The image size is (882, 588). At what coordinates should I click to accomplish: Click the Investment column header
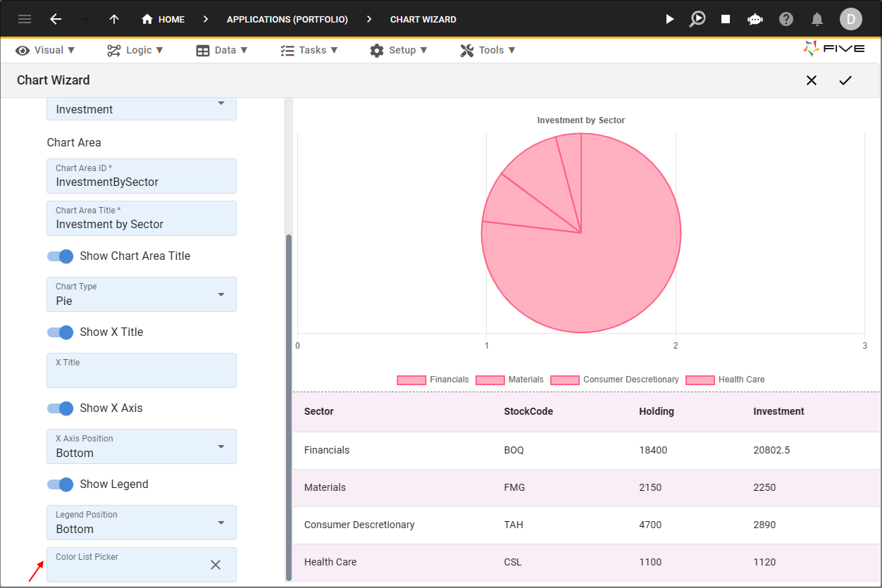tap(778, 411)
